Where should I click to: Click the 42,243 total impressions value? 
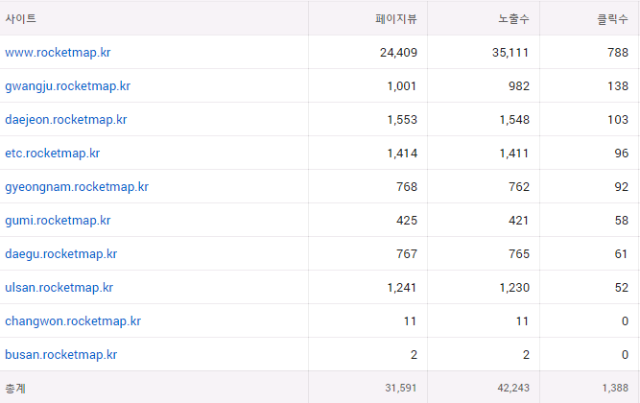pos(510,388)
